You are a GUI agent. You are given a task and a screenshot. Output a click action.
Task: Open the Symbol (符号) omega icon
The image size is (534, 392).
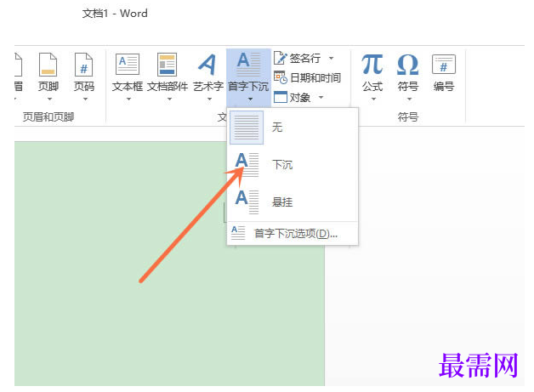point(407,65)
